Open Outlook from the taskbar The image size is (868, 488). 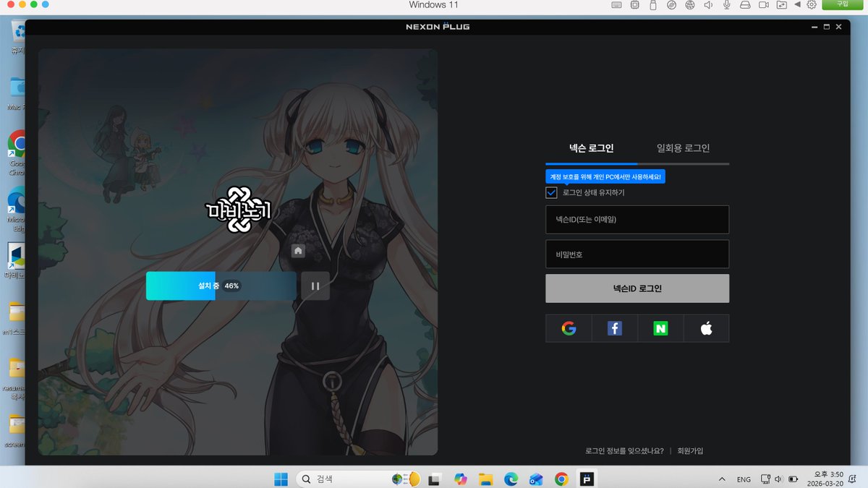[x=536, y=479]
